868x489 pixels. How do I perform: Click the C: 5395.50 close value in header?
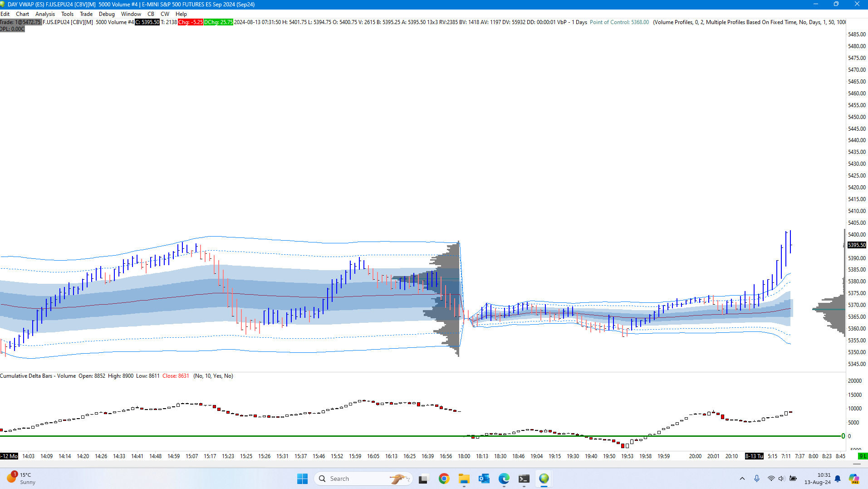pos(147,22)
